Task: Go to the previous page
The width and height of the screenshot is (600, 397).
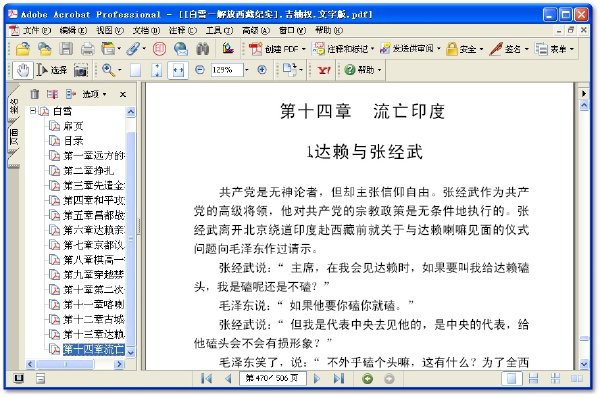Action: (x=228, y=379)
